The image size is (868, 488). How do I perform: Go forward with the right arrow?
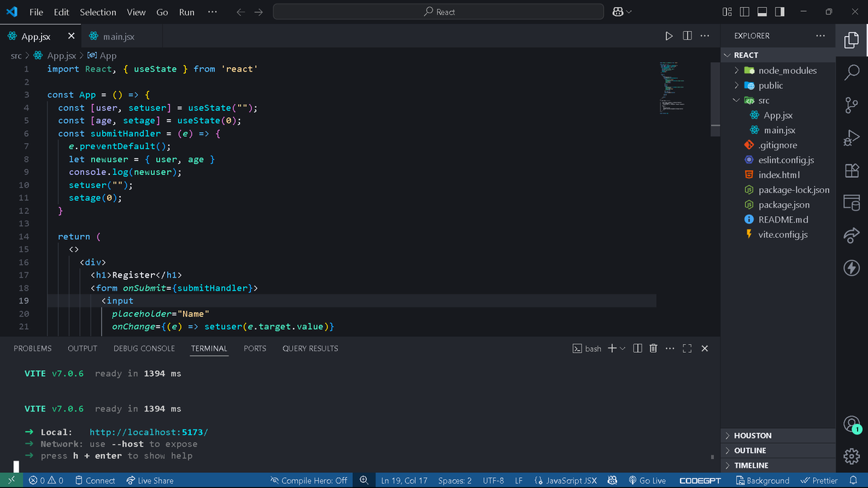coord(258,12)
